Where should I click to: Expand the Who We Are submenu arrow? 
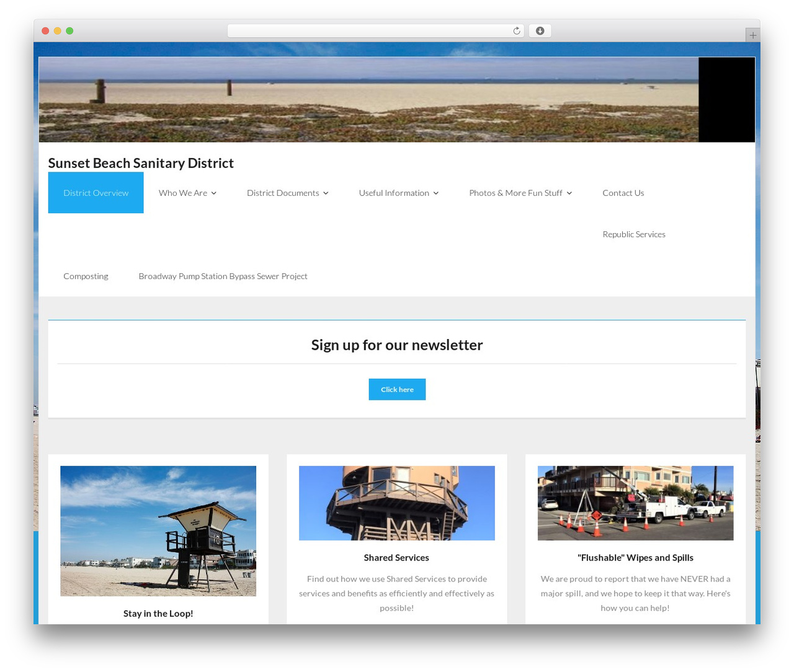[x=213, y=193]
